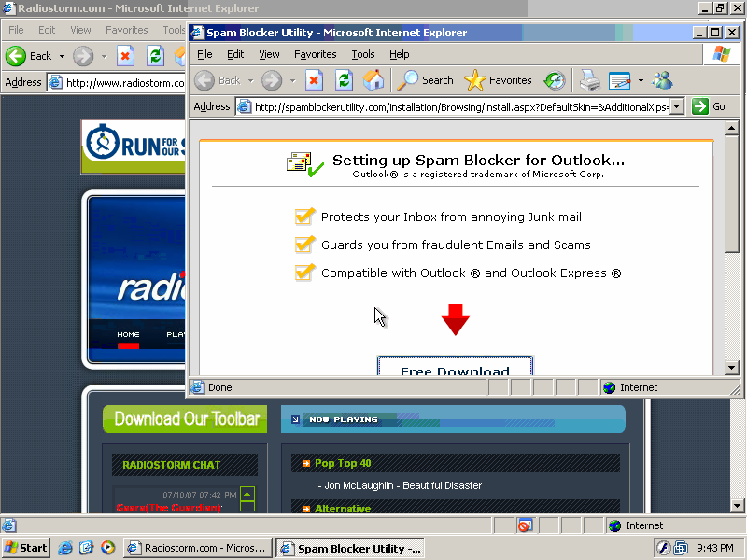
Task: Open Search in Spam Blocker toolbar
Action: point(426,80)
